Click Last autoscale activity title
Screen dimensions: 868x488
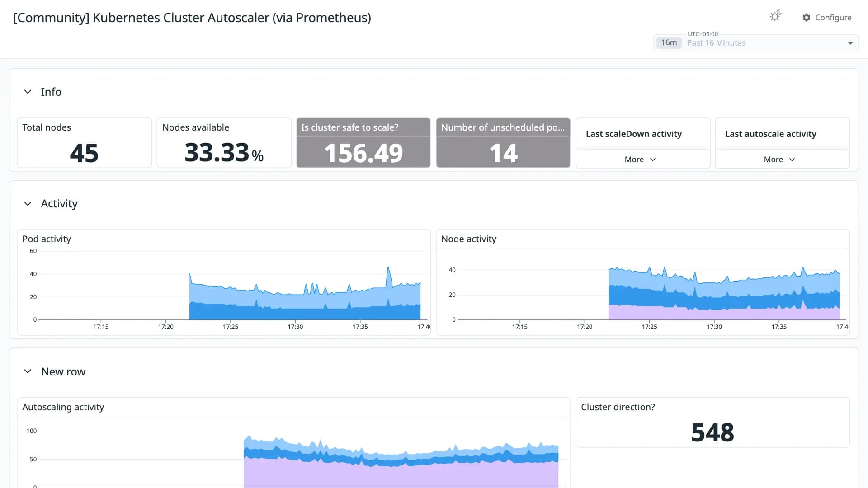point(771,134)
